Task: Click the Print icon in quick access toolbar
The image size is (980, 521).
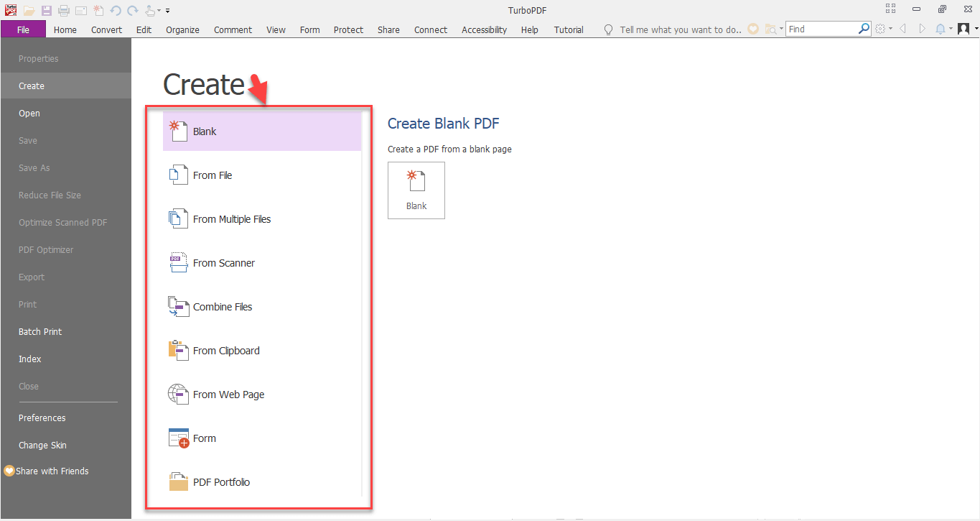Action: tap(63, 10)
